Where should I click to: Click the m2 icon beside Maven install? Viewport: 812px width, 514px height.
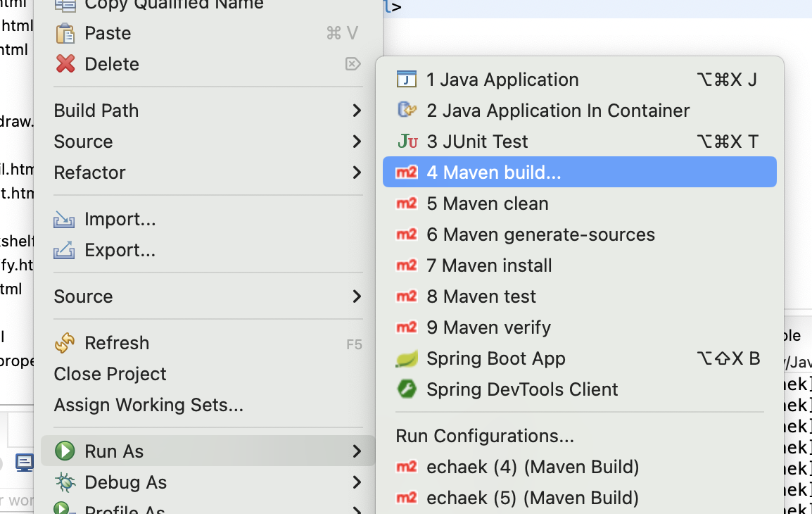[x=407, y=265]
